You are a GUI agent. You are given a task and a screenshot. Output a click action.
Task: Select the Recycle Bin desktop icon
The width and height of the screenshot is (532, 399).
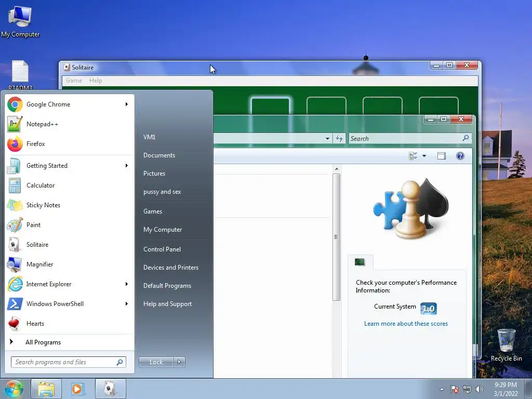point(506,345)
